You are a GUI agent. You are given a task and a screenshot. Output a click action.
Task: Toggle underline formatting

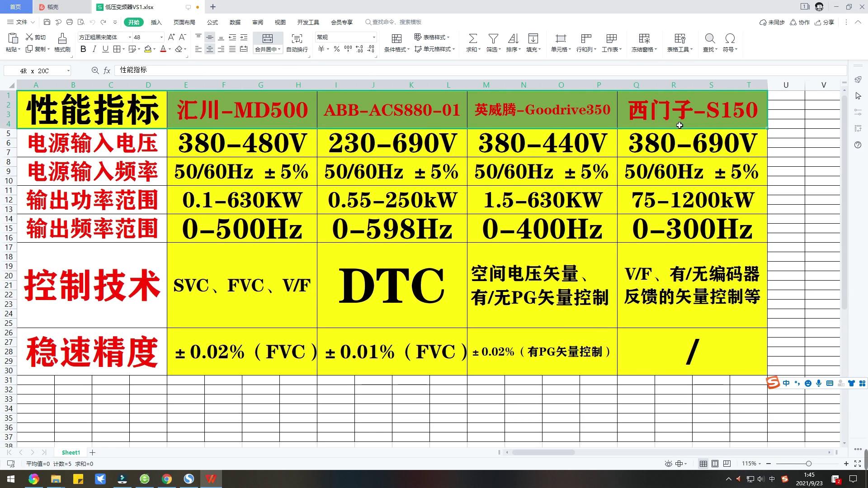point(105,49)
